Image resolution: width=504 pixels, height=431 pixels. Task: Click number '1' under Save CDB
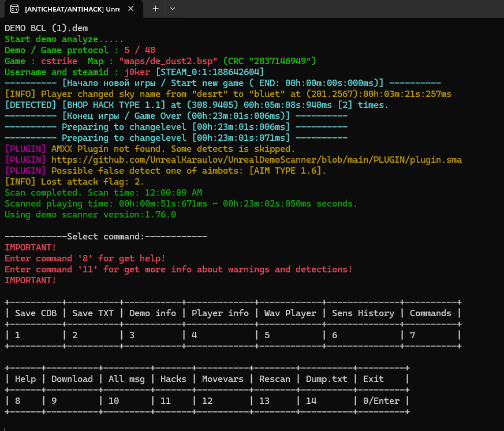point(17,335)
